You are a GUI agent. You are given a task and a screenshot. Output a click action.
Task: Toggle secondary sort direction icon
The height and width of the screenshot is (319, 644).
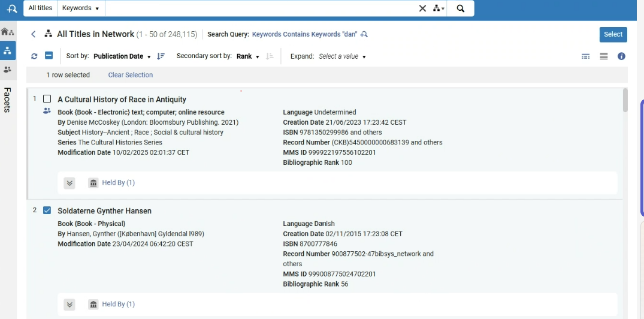pyautogui.click(x=270, y=56)
